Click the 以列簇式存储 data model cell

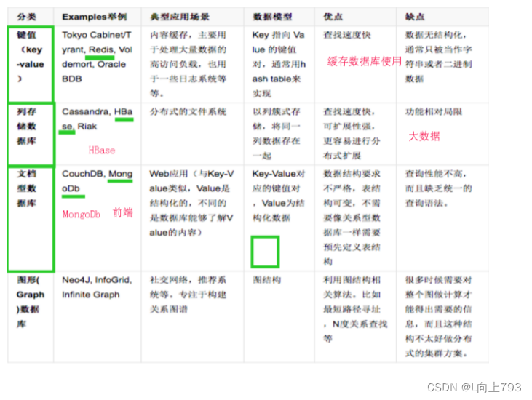279,134
